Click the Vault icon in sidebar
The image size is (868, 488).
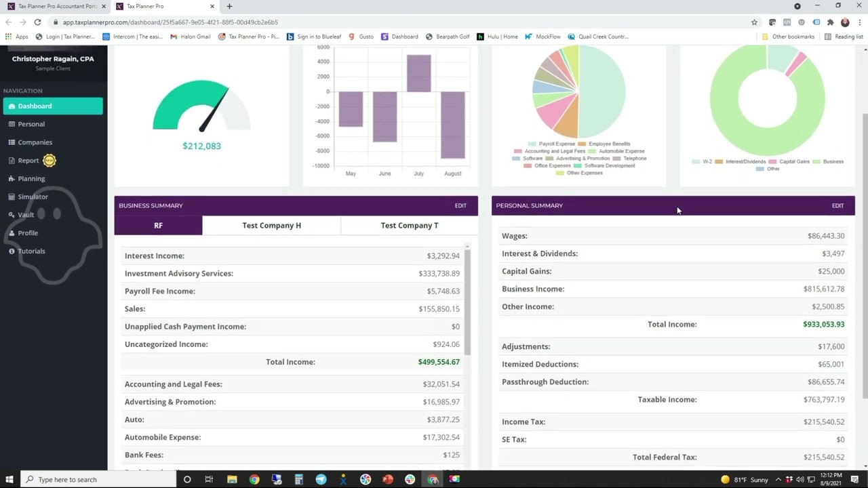[x=12, y=215]
